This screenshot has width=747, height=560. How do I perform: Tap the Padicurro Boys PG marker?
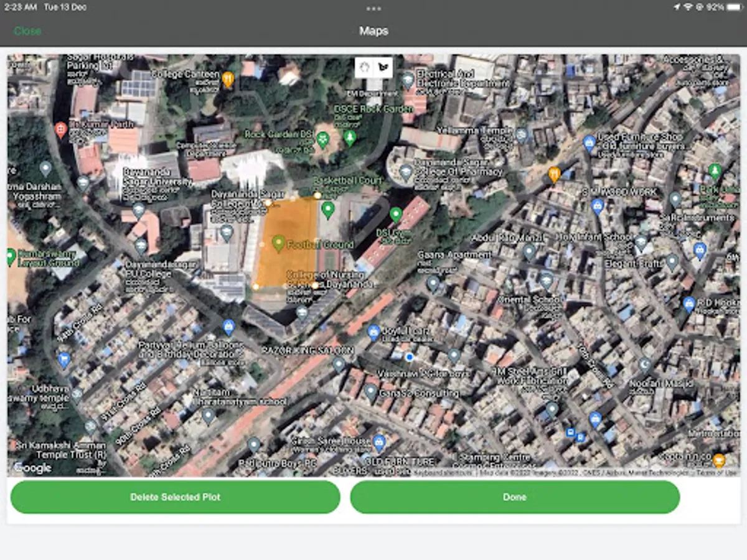pos(253,445)
